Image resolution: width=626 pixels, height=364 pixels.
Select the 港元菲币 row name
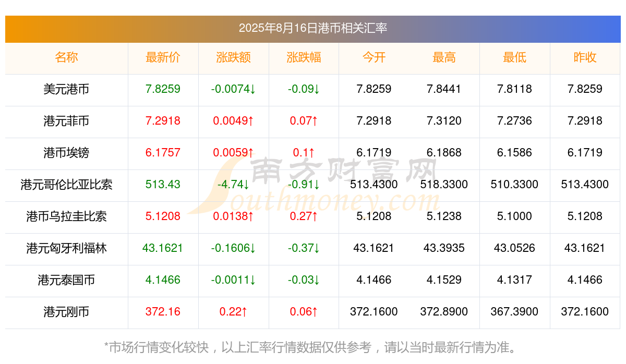tap(66, 121)
